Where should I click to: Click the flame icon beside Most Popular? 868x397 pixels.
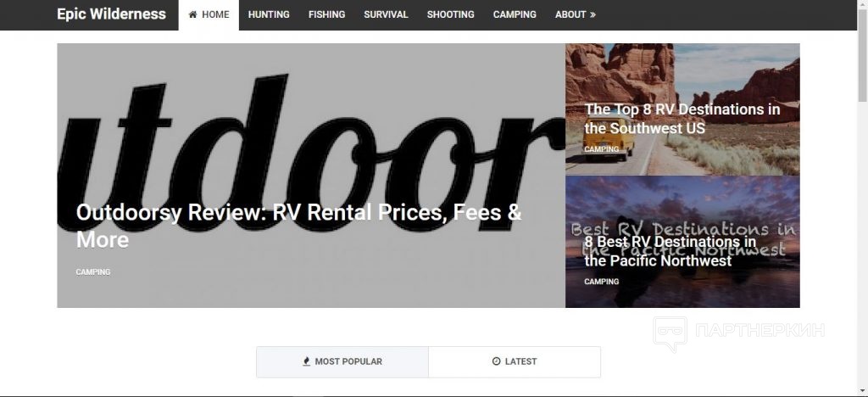click(307, 361)
